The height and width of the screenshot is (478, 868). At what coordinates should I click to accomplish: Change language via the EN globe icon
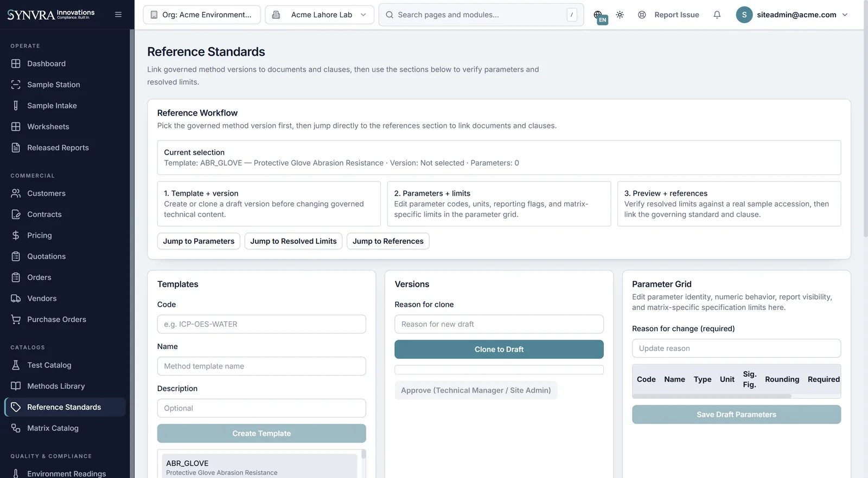click(x=599, y=16)
